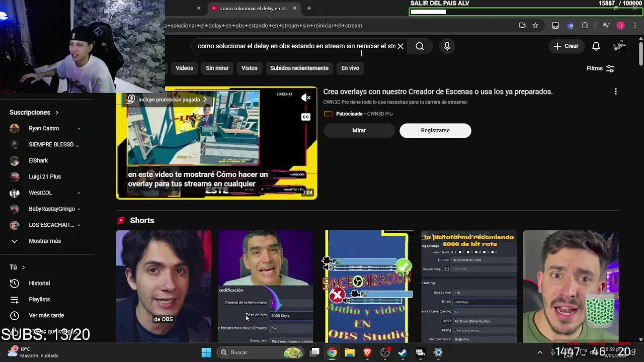The width and height of the screenshot is (644, 362).
Task: Open Steam from the taskbar
Action: coord(403,352)
